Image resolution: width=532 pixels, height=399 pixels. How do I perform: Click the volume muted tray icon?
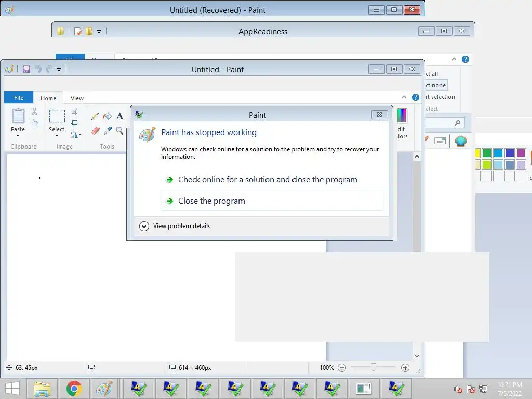458,389
